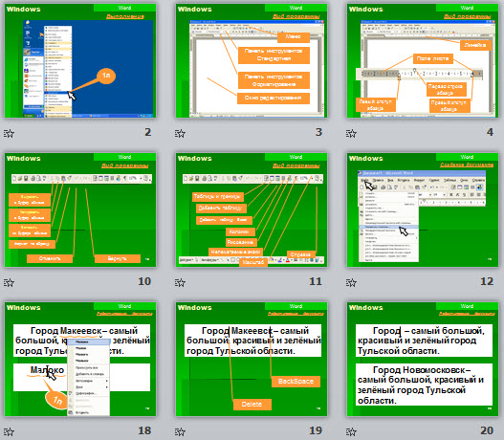Select slide 11 thumbnail with tables toolbar labels
This screenshot has width=504, height=440.
[252, 209]
